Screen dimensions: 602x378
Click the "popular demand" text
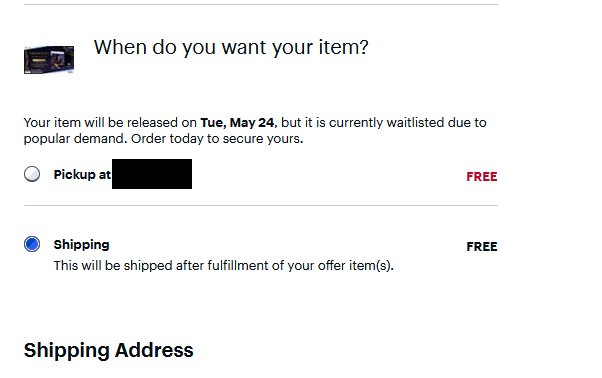click(75, 139)
